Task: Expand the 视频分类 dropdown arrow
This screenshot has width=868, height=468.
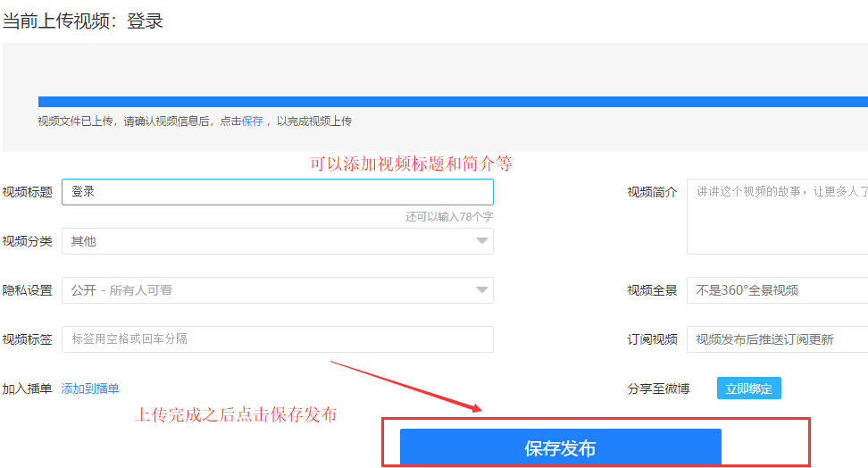Action: click(x=482, y=241)
